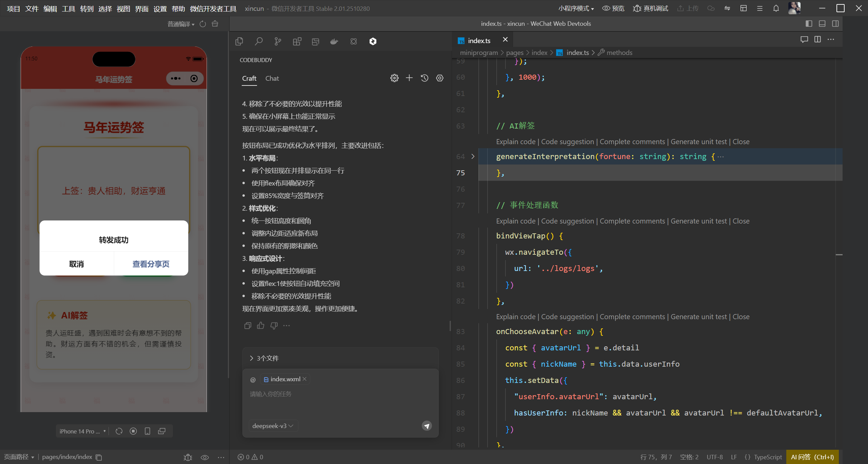This screenshot has height=464, width=868.
Task: Give thumbs up to the response
Action: pos(261,326)
